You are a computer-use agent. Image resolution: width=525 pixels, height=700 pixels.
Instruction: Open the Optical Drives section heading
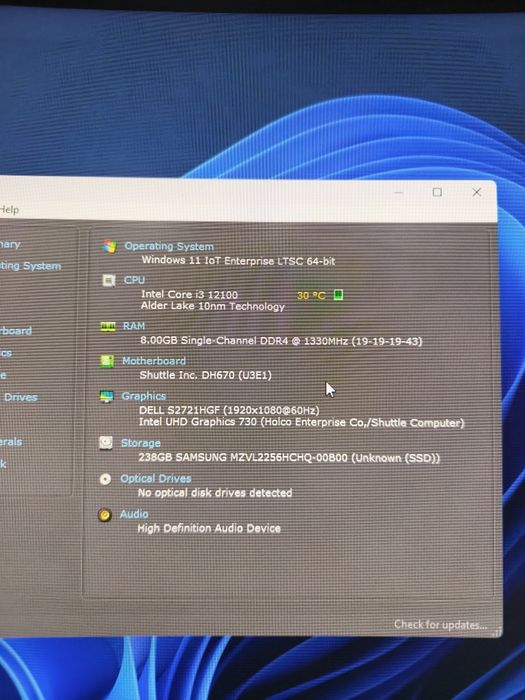[155, 479]
